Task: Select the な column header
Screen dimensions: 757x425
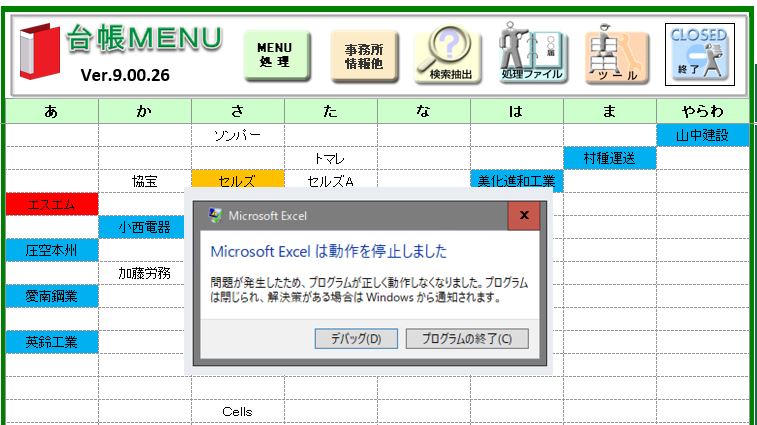Action: tap(424, 112)
